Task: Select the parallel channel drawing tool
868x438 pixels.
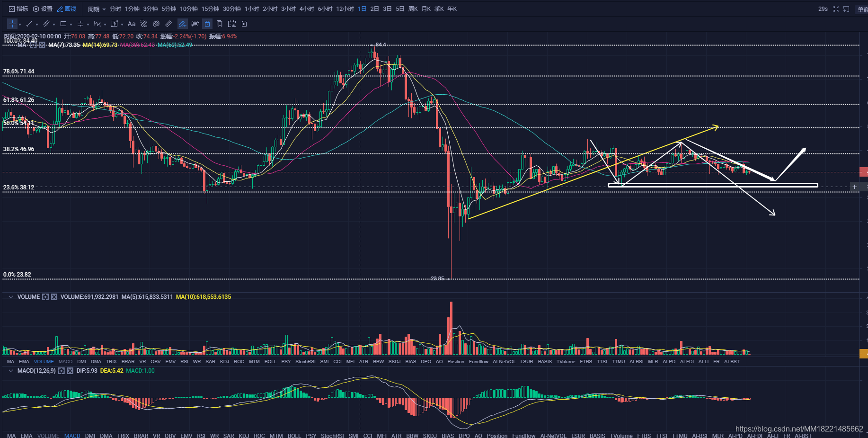Action: point(46,24)
